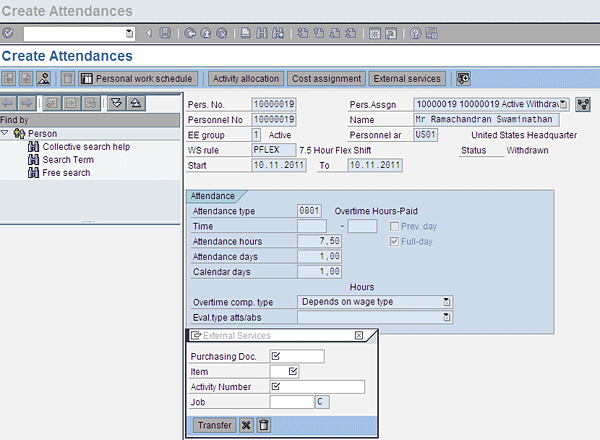Click the delete trash icon in External Services
The height and width of the screenshot is (440, 600).
(264, 425)
